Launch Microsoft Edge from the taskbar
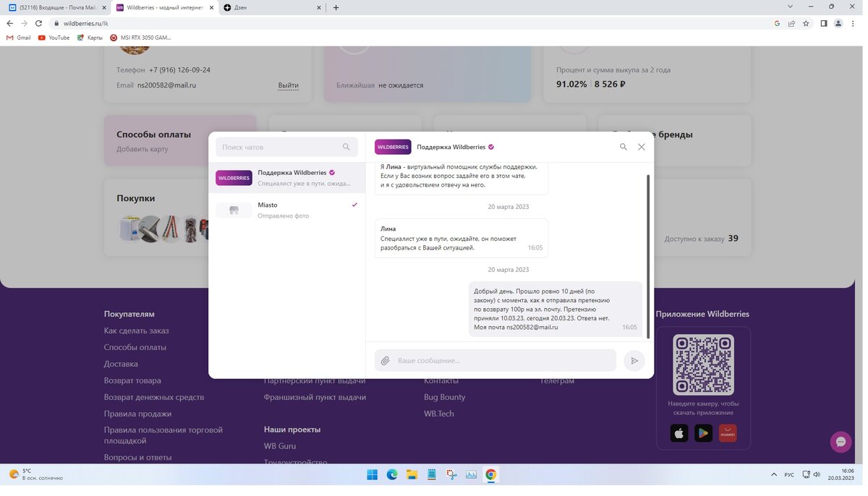Viewport: 868px width, 496px height. [x=392, y=475]
